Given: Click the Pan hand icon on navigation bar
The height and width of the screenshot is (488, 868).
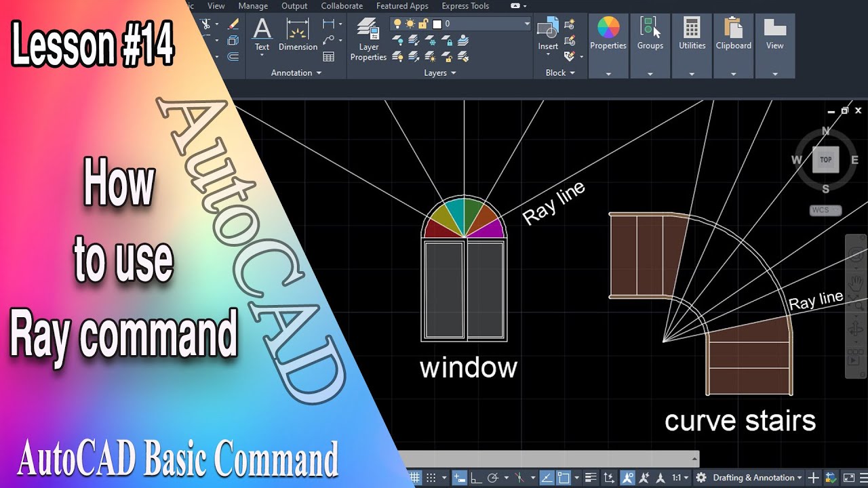Looking at the screenshot, I should click(857, 282).
